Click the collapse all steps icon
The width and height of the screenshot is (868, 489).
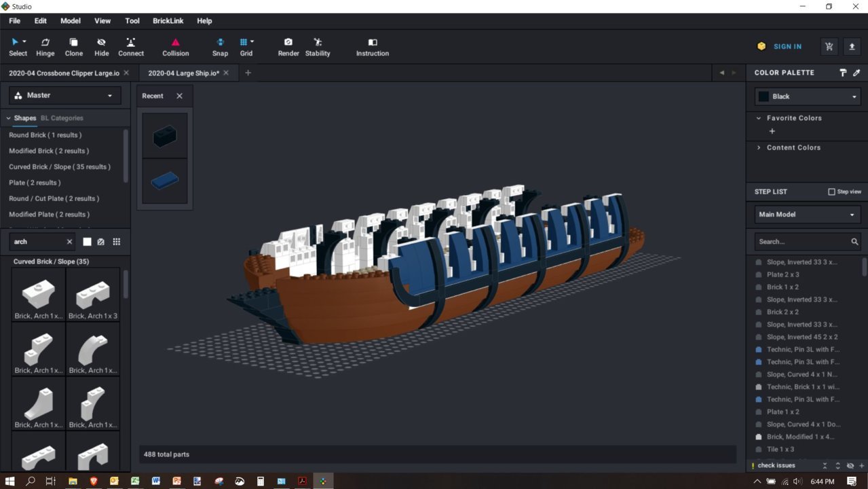pyautogui.click(x=825, y=465)
